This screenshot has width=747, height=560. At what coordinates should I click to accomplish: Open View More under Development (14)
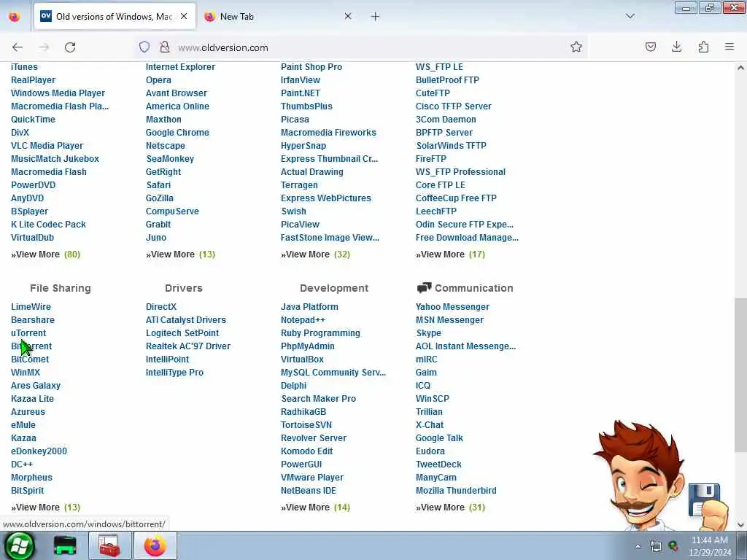[315, 507]
